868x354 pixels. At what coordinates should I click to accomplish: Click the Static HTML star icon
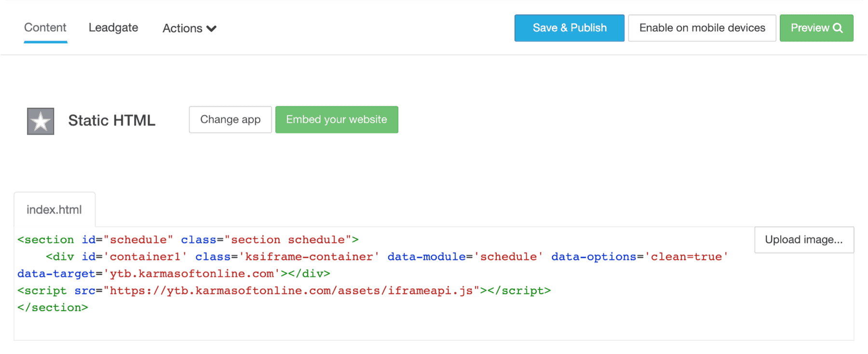[x=41, y=121]
